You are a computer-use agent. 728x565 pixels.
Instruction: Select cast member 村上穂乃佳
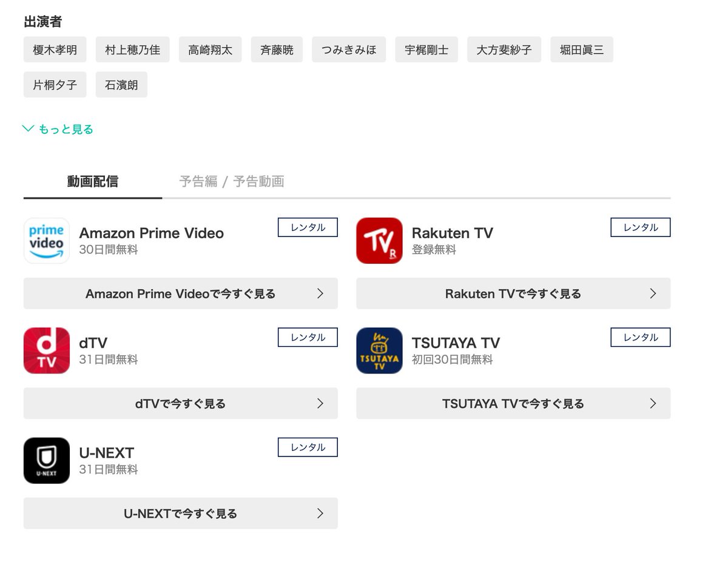pos(133,50)
